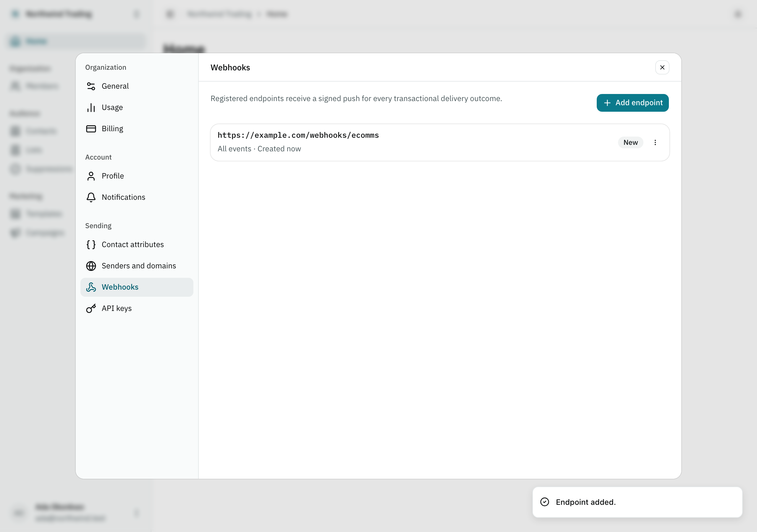This screenshot has width=757, height=532.
Task: Click the Usage bar chart icon
Action: point(91,108)
